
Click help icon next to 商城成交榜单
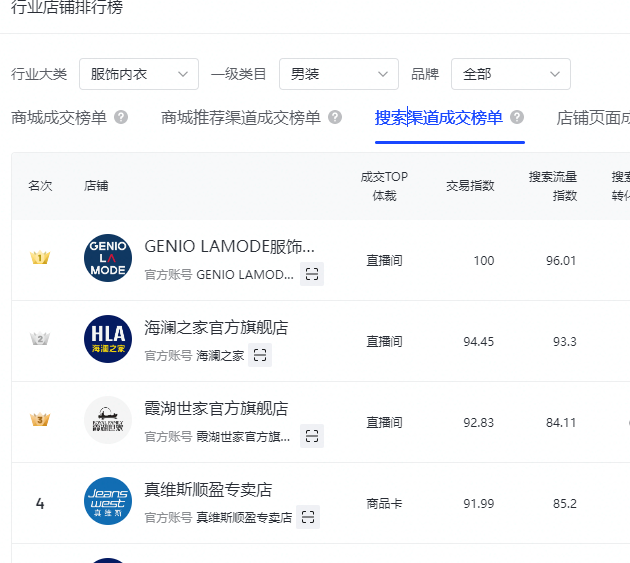(121, 117)
